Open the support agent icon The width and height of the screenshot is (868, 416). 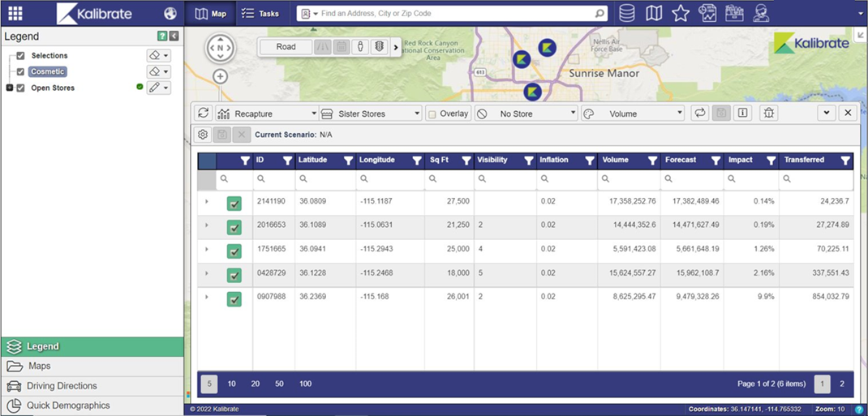click(761, 13)
